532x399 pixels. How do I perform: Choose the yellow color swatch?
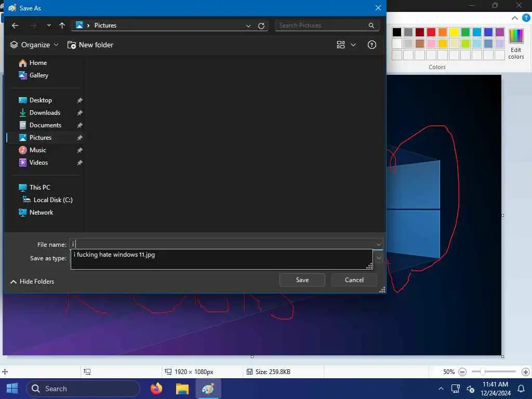pos(454,32)
